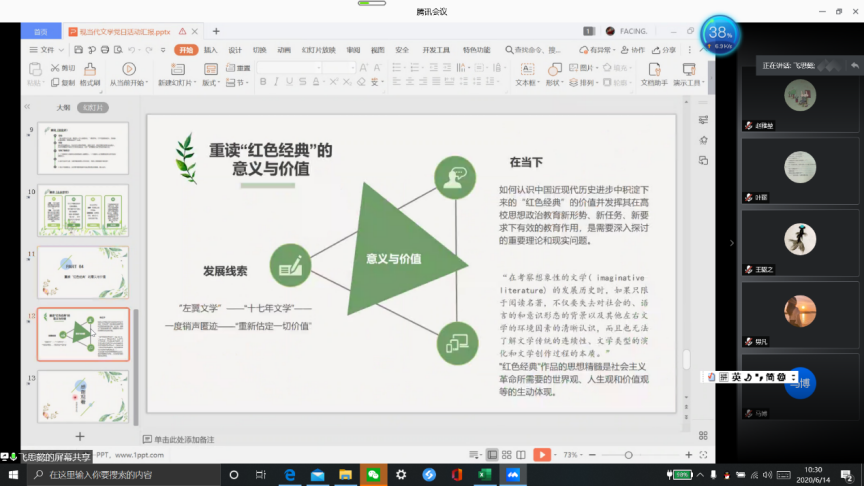Toggle Underline text formatting

click(x=288, y=83)
